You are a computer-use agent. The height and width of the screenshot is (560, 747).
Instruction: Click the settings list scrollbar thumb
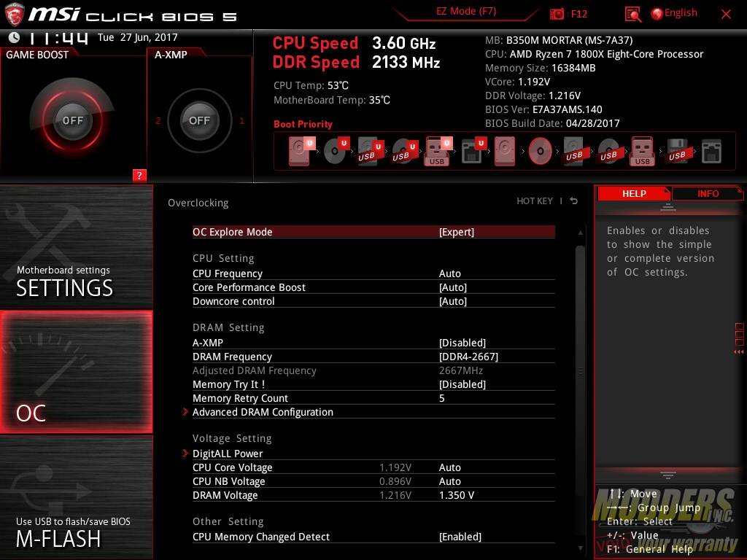(x=580, y=371)
